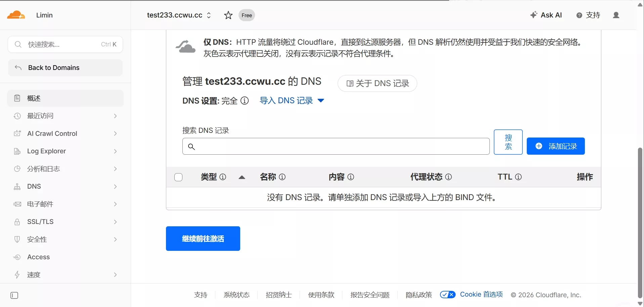Viewport: 644px width, 307px height.
Task: Open the 支持 help menu in header
Action: (588, 15)
